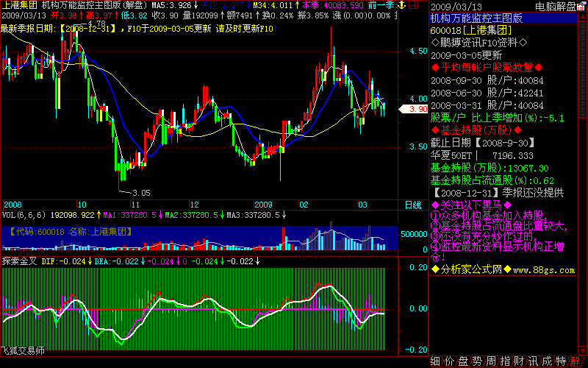Click the 量192099 volume value

(200, 15)
